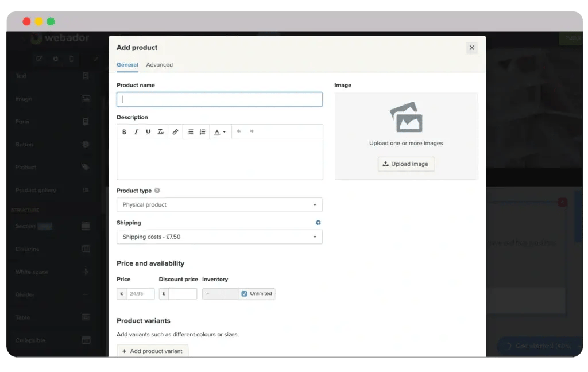
Task: Click the Product type help icon
Action: pyautogui.click(x=157, y=191)
